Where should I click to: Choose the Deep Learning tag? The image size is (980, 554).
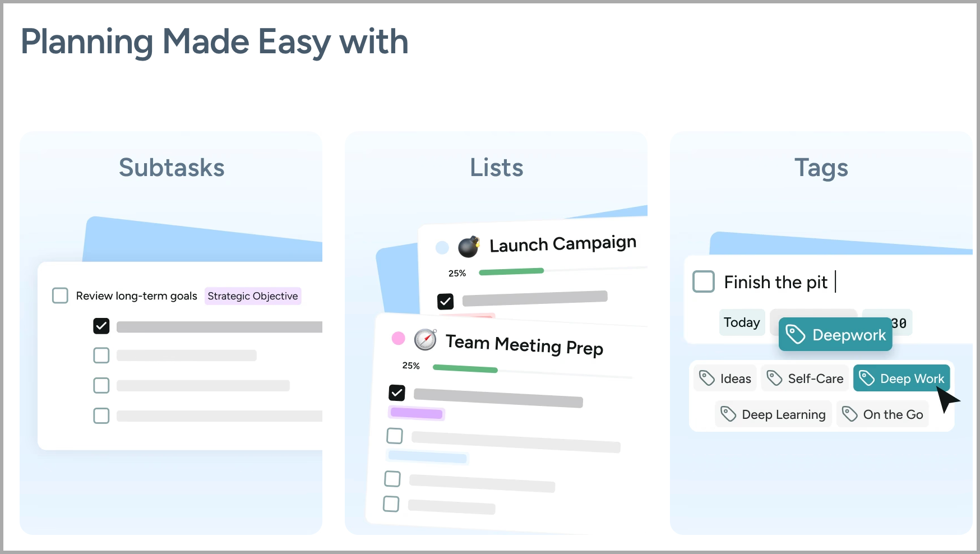coord(773,414)
